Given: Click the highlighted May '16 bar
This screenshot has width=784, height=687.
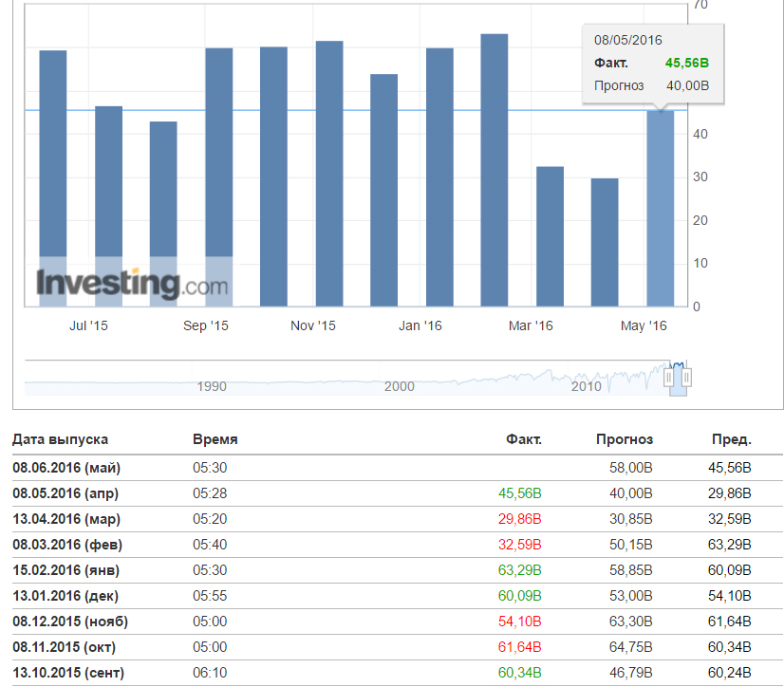Looking at the screenshot, I should click(660, 209).
